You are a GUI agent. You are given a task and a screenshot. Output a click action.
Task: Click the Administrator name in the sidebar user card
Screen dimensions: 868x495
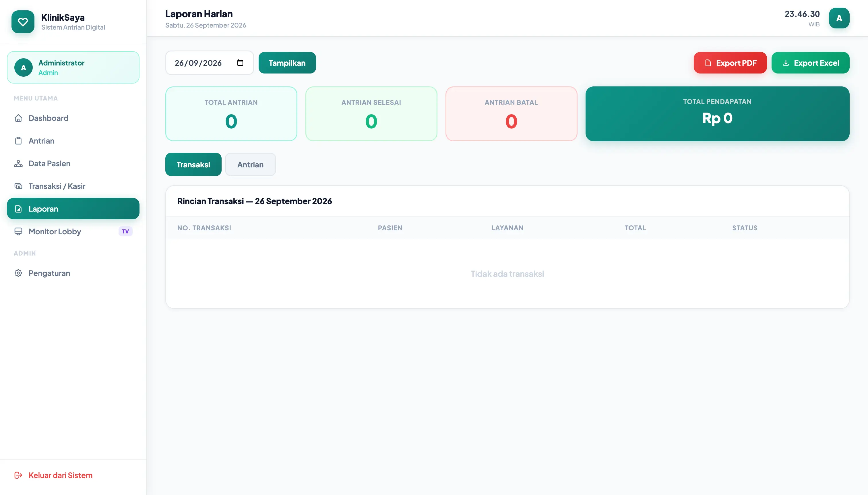coord(61,63)
